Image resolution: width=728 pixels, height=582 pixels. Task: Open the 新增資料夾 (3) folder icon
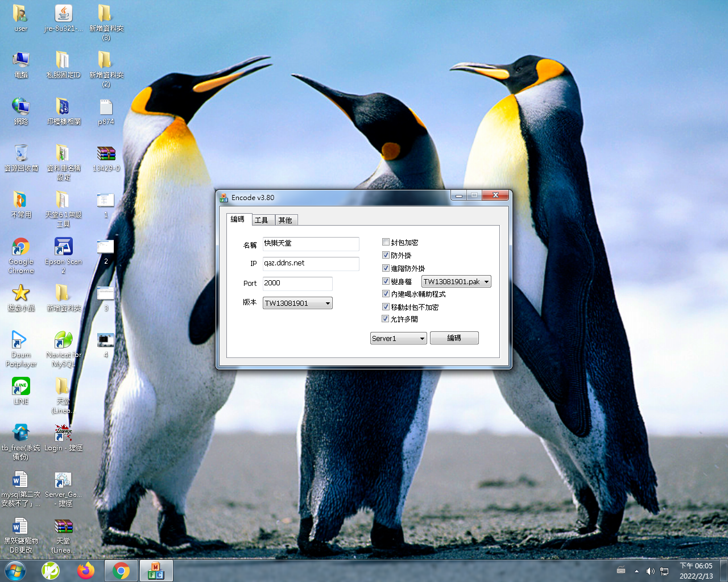click(106, 22)
